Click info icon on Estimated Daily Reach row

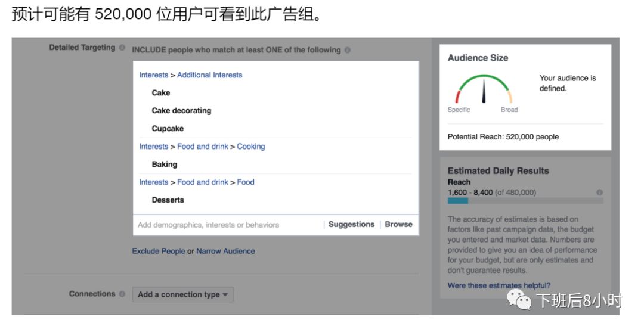click(x=600, y=193)
